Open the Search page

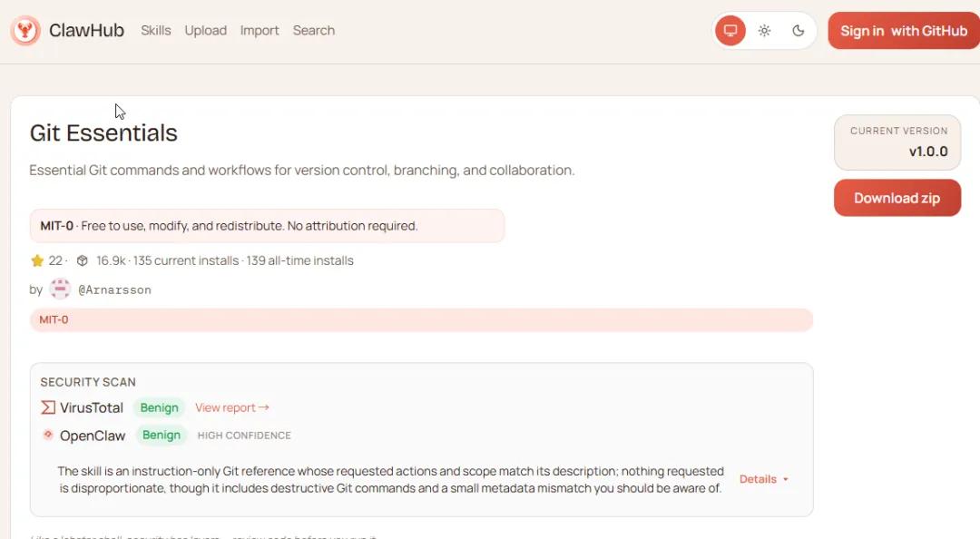[314, 30]
